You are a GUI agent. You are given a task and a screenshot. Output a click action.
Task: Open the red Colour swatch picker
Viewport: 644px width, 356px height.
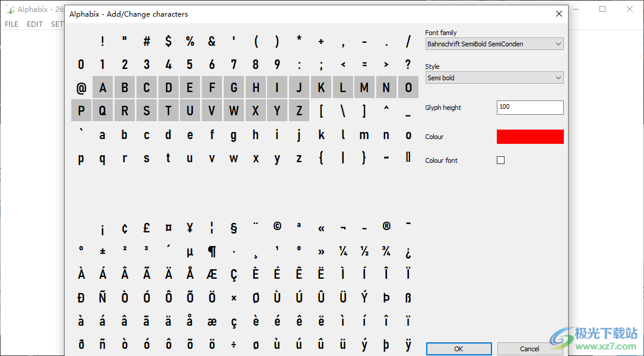(x=530, y=136)
